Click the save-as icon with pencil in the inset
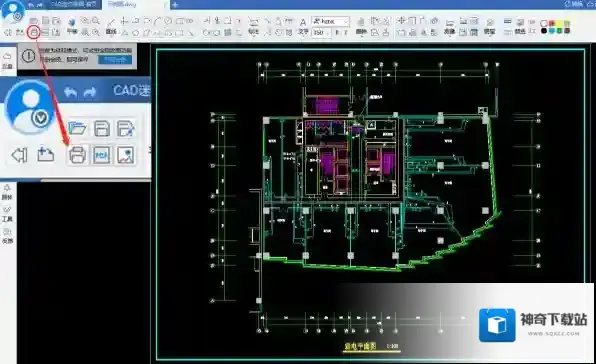 tap(125, 128)
